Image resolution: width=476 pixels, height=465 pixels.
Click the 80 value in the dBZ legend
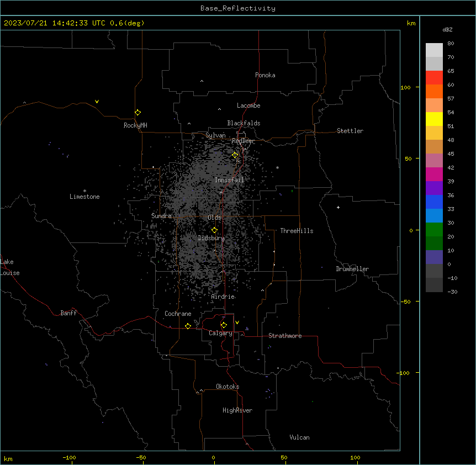click(451, 43)
